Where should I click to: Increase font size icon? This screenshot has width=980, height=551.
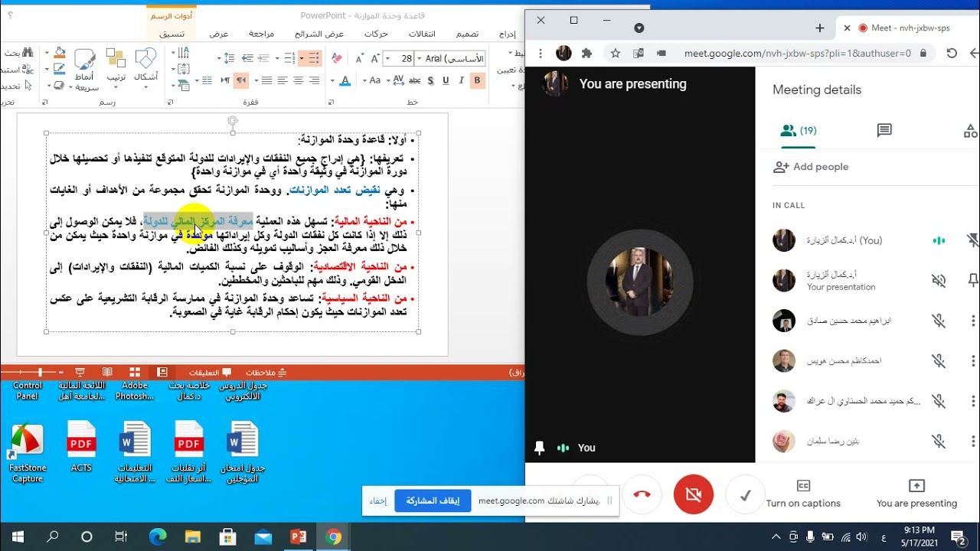coord(374,58)
